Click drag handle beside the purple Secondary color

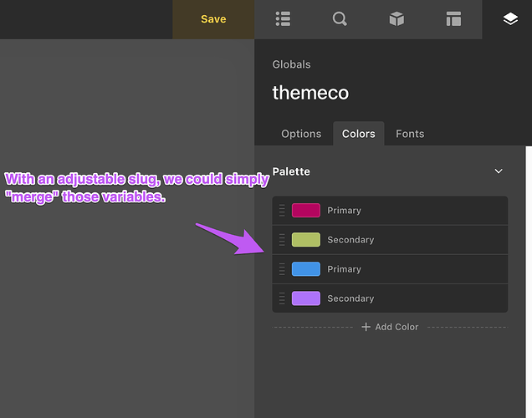point(282,298)
